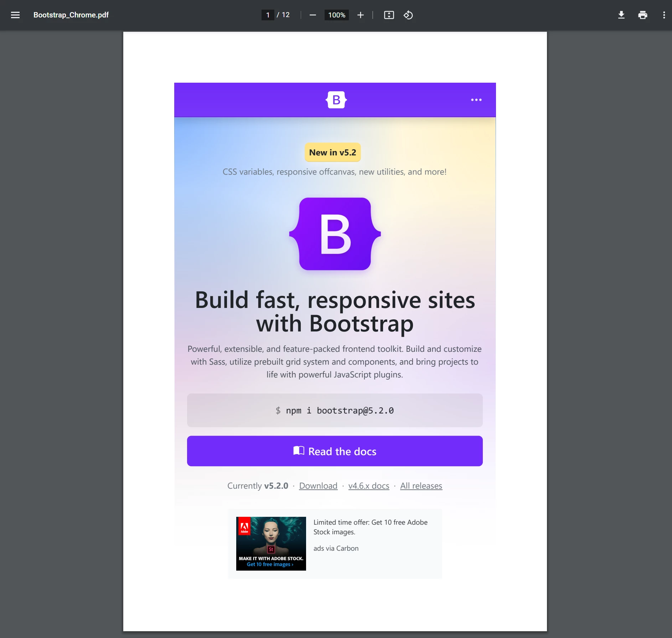Open the Download link
Viewport: 672px width, 638px height.
coord(318,486)
